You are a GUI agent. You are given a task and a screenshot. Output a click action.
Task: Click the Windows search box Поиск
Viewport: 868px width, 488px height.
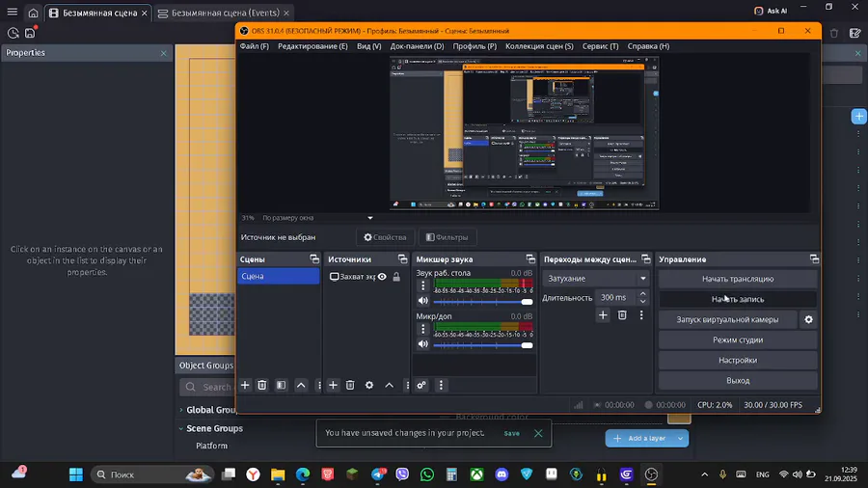coord(151,474)
